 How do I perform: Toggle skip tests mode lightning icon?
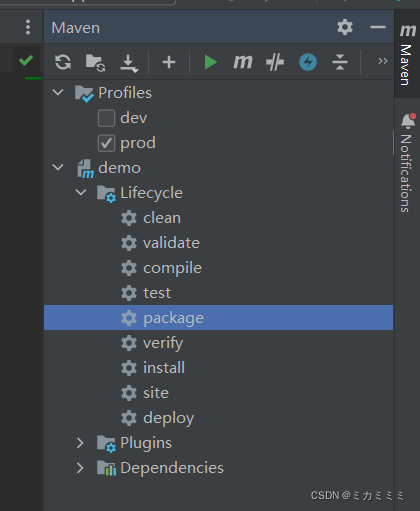coord(308,62)
